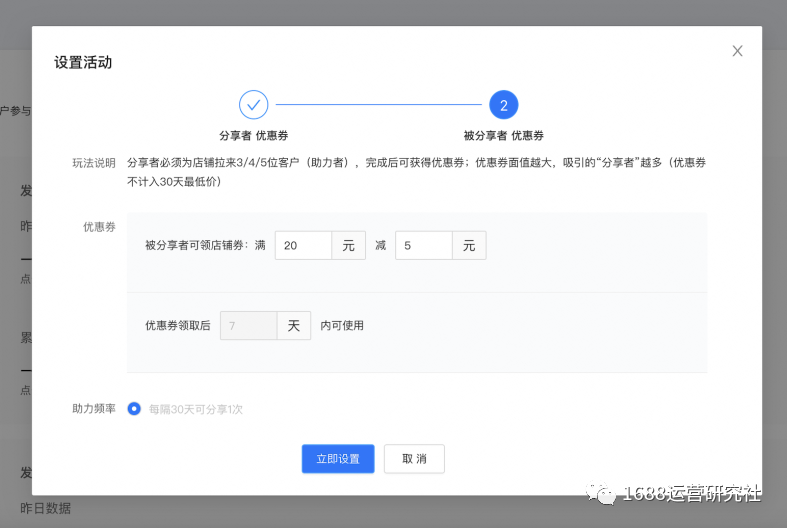Viewport: 787px width, 528px height.
Task: Click the disabled days field showing 7
Action: (x=248, y=326)
